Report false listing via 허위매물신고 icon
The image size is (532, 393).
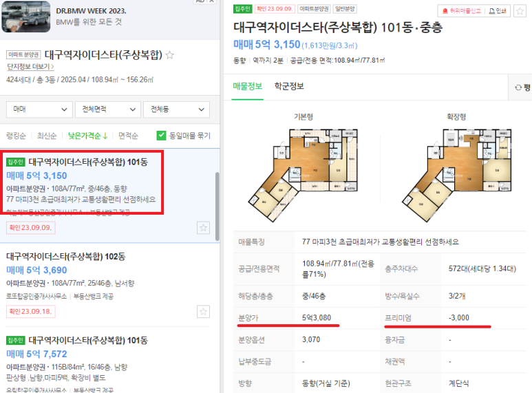(x=445, y=11)
